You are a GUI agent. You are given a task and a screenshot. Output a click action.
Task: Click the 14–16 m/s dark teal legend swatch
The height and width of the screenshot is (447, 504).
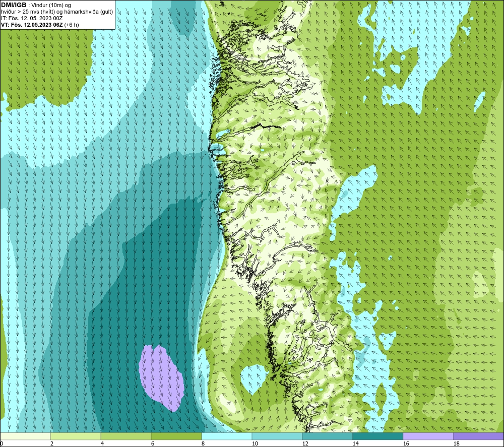(377, 436)
